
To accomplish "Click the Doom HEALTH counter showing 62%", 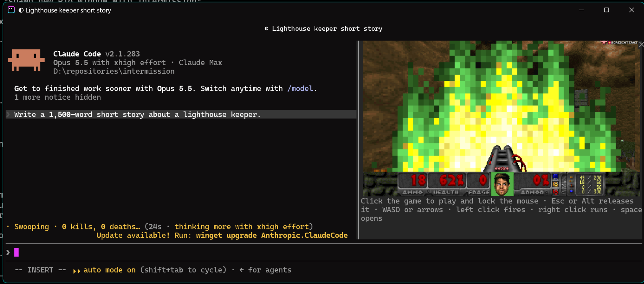I will (x=447, y=184).
